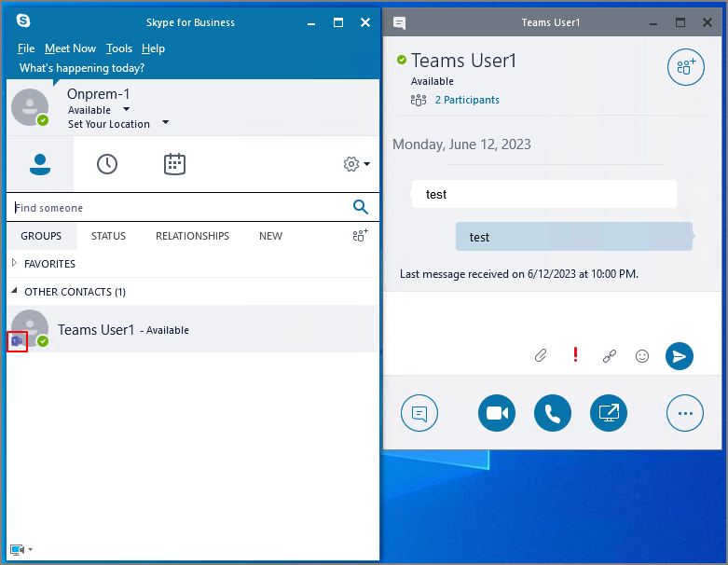Click the attachment paperclip icon
This screenshot has height=565, width=728.
click(541, 355)
